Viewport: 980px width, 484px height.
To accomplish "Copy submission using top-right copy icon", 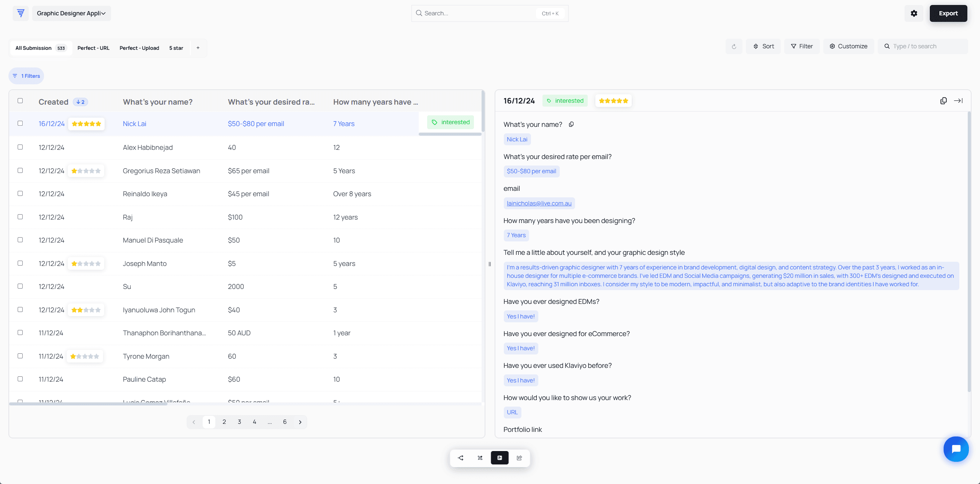I will (x=943, y=101).
